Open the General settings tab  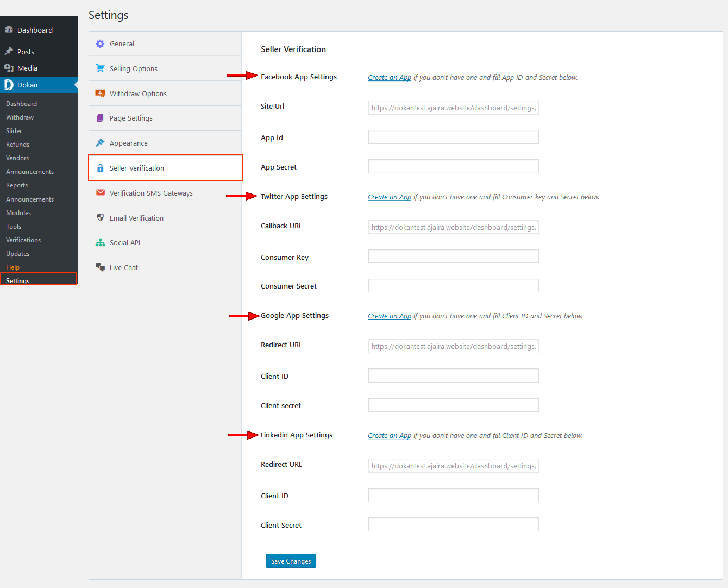pos(165,43)
